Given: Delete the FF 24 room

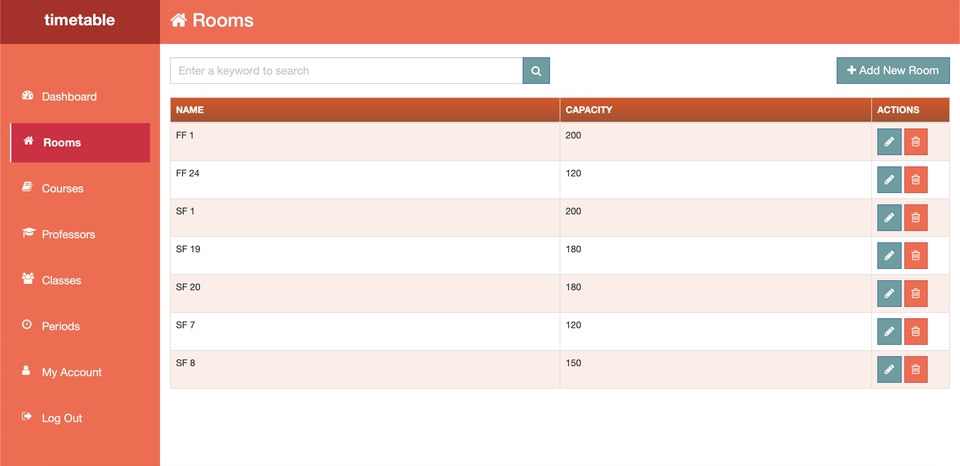Looking at the screenshot, I should click(915, 179).
